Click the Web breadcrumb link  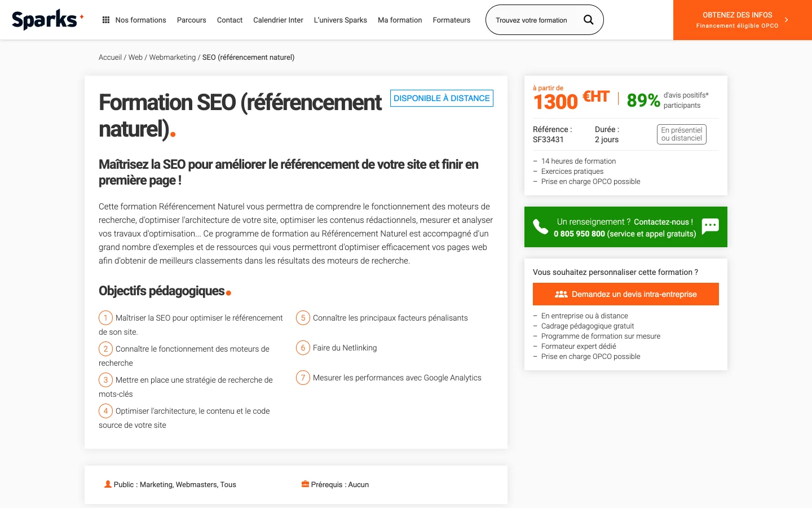135,57
